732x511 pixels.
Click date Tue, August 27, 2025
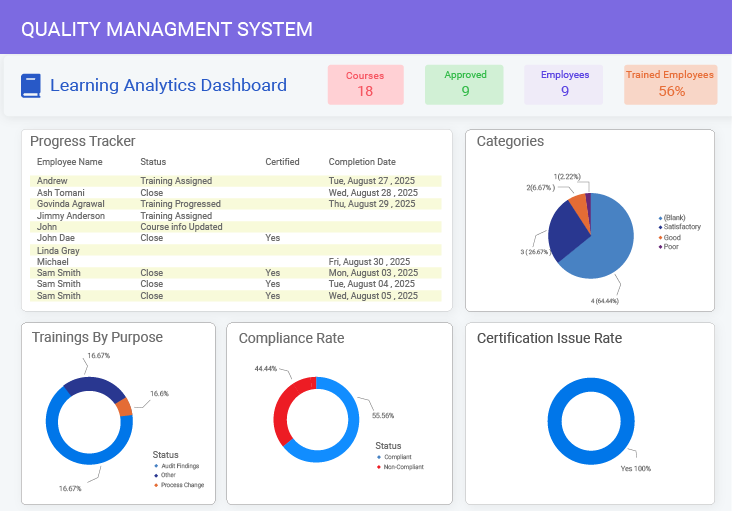tap(372, 181)
